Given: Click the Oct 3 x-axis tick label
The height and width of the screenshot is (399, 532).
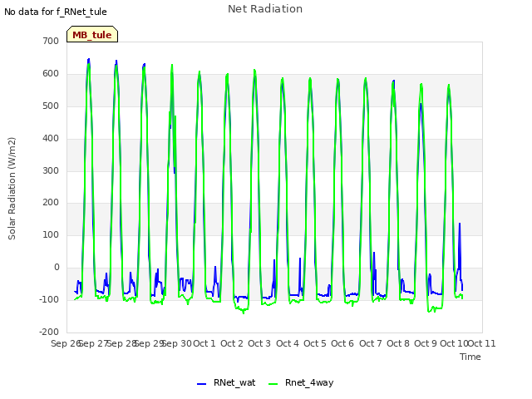Looking at the screenshot, I should (259, 343).
